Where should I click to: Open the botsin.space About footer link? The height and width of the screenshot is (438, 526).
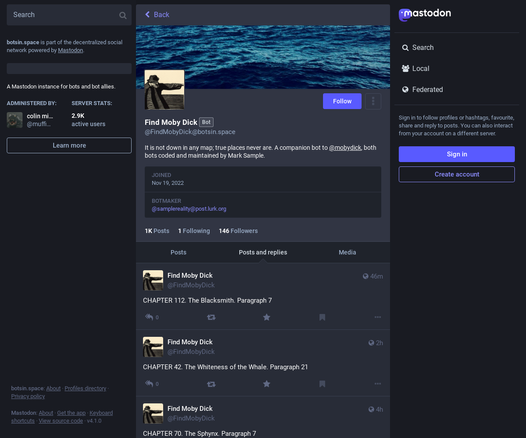53,388
